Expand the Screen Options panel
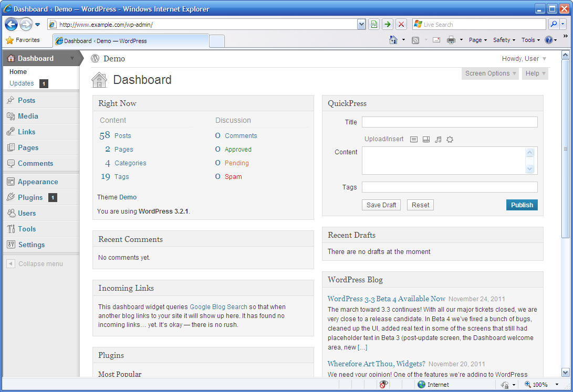Viewport: 573px width, 392px height. [490, 73]
